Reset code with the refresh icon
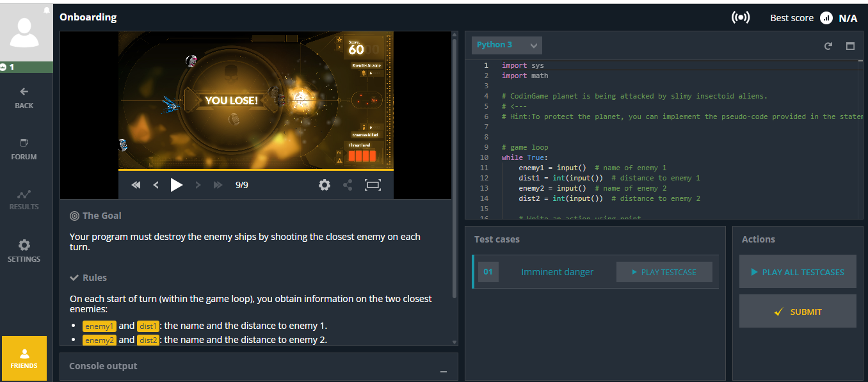This screenshot has height=382, width=868. pos(828,46)
